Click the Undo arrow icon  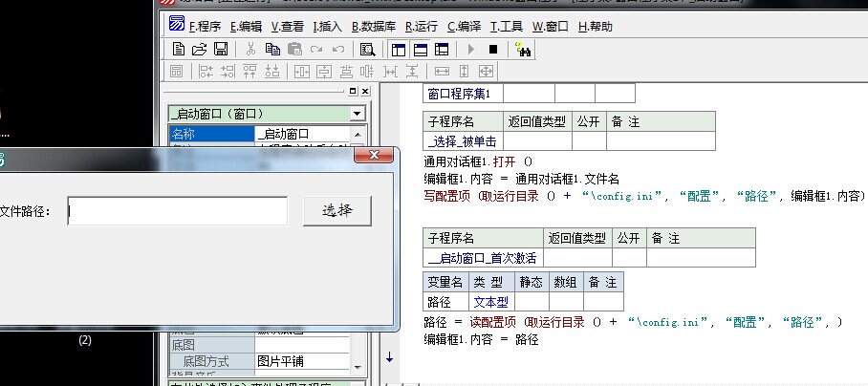(337, 50)
